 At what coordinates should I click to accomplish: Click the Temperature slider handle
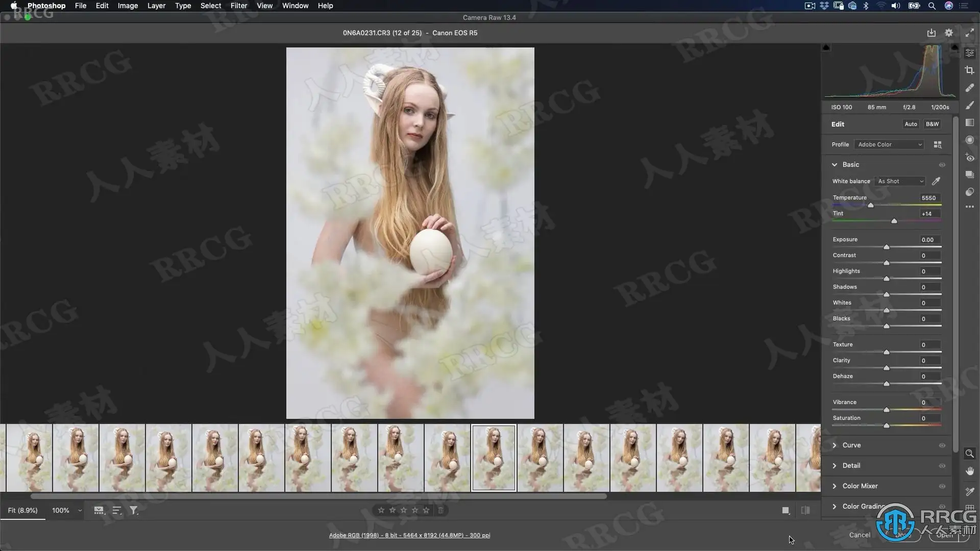(x=871, y=205)
